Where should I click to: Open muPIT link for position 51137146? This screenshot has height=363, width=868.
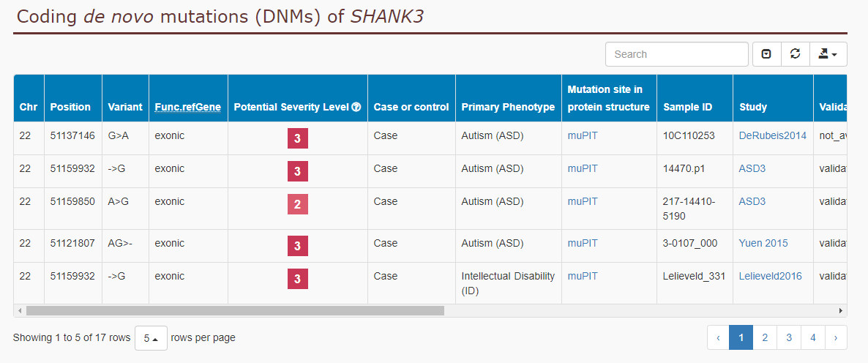click(x=583, y=135)
